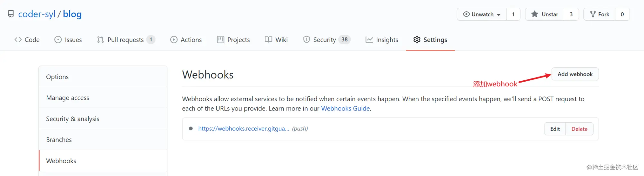Fork the blog repository

point(599,14)
